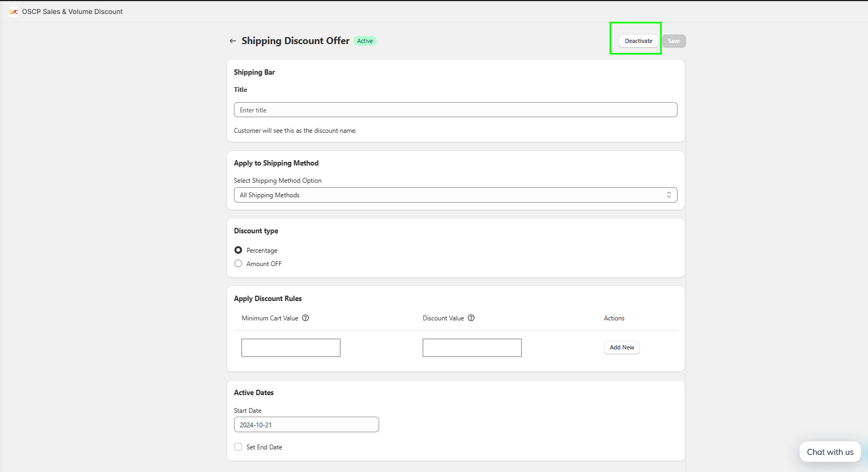Click the OSCP app logo icon

13,12
